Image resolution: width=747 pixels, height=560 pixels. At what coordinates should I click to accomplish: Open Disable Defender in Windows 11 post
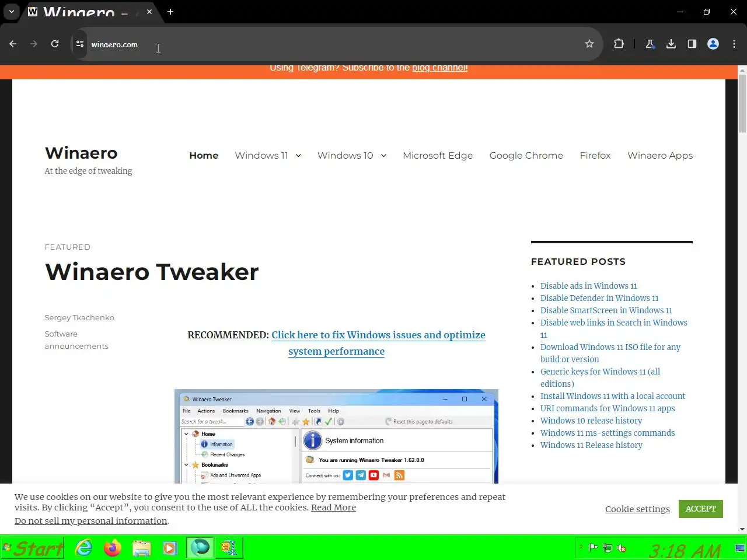click(x=599, y=298)
